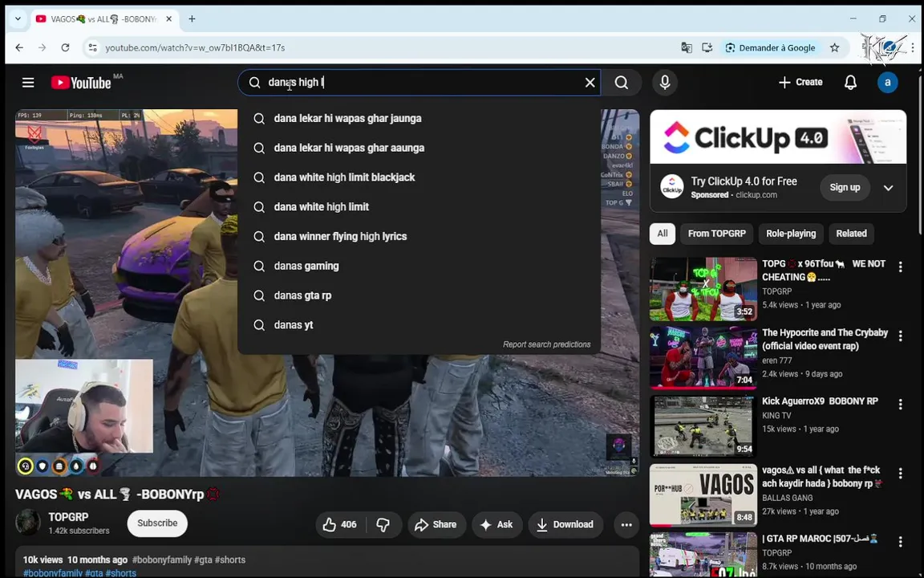The width and height of the screenshot is (924, 578).
Task: Click the address bar URL
Action: [x=195, y=48]
